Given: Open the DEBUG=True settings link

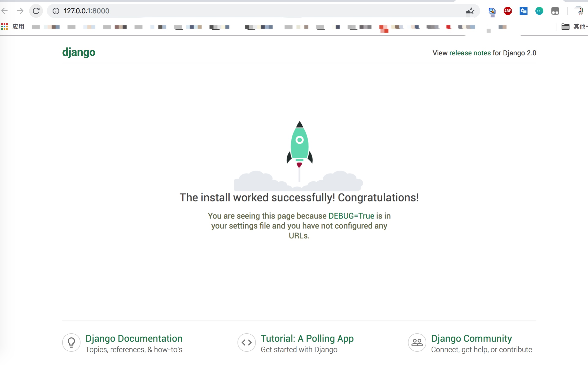Looking at the screenshot, I should [351, 216].
